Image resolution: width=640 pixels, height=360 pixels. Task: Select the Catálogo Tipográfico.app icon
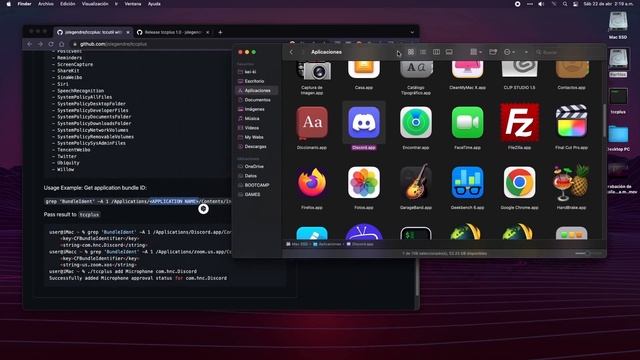click(x=416, y=69)
